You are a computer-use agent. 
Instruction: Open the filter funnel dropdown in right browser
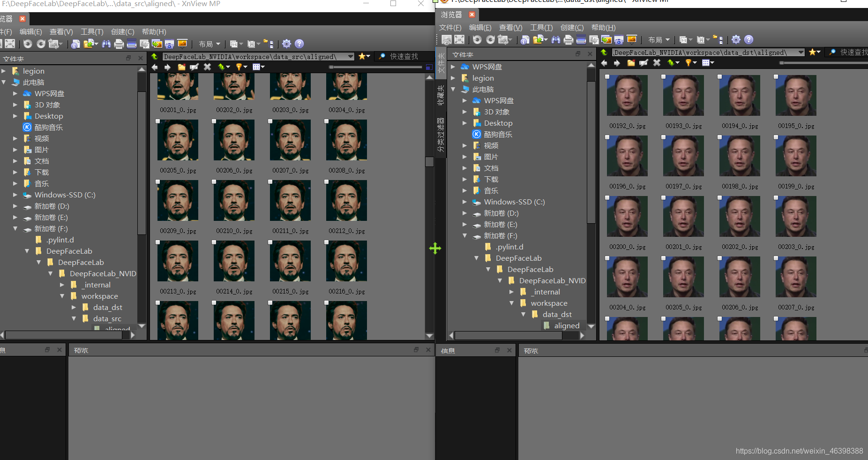[691, 63]
